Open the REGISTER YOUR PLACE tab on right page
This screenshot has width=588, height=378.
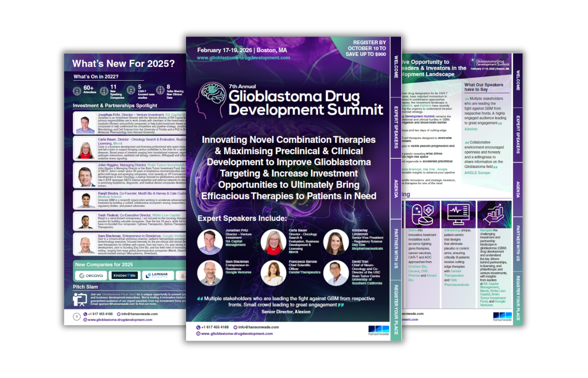tap(518, 298)
